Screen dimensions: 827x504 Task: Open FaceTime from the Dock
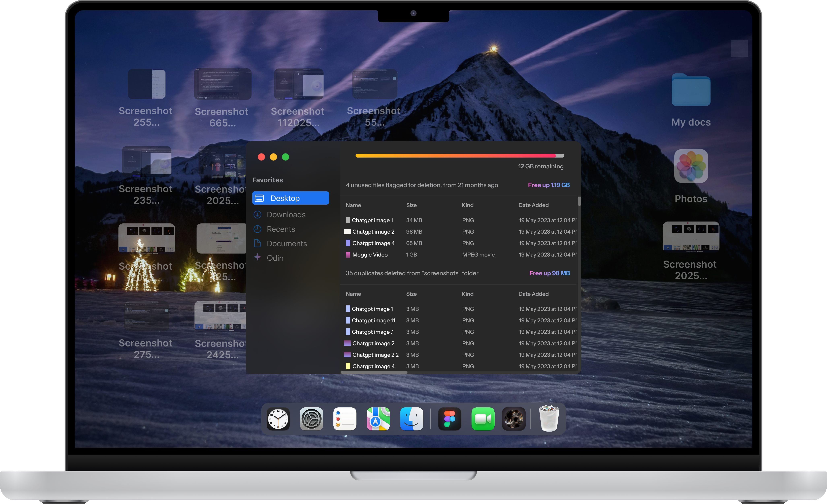483,419
